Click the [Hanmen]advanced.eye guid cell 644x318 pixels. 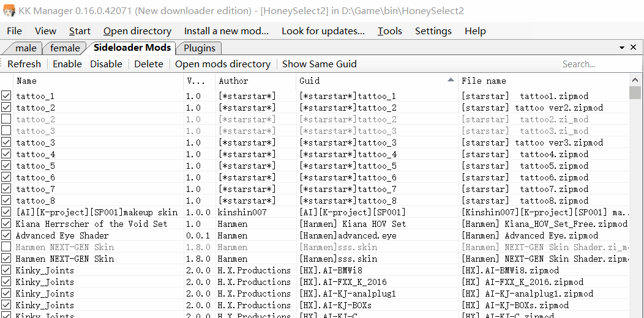(348, 235)
